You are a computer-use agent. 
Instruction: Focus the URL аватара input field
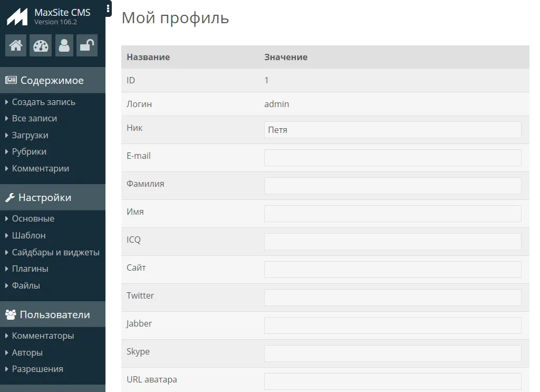392,381
